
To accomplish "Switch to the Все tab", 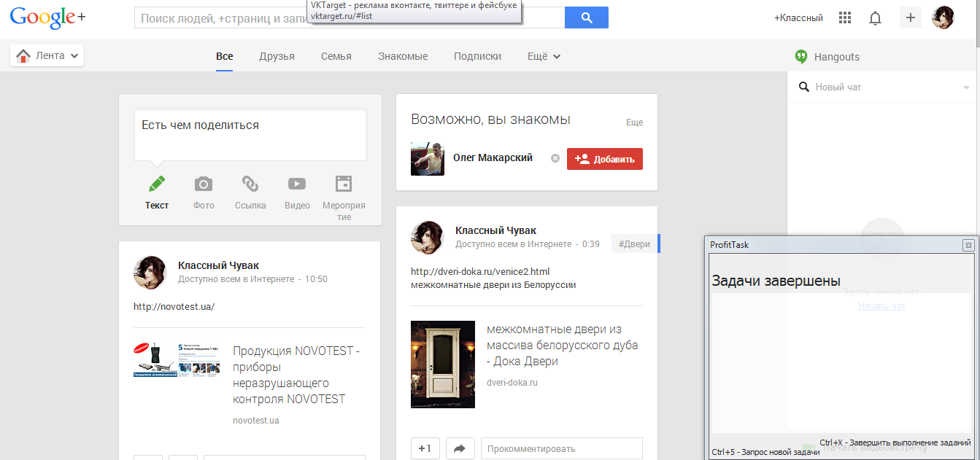I will click(225, 56).
